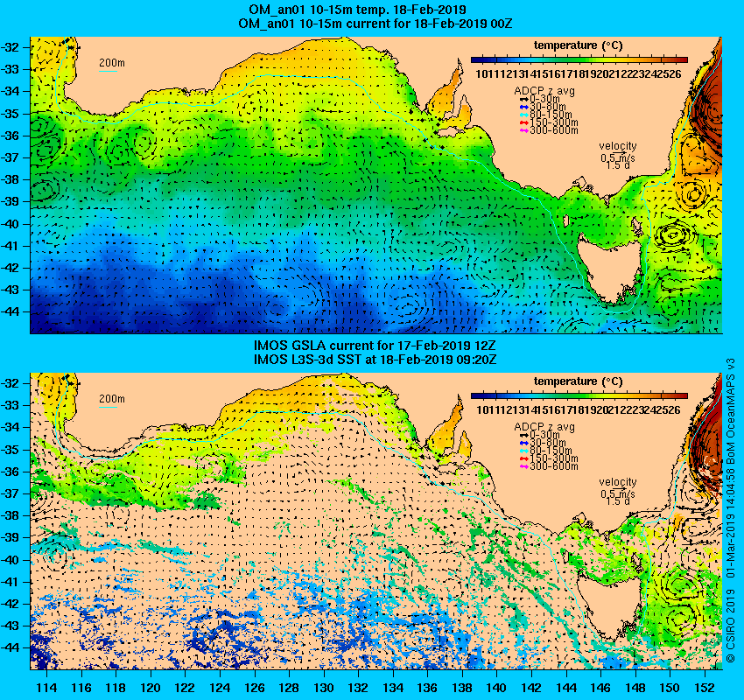
Task: Click the 'velocity' label in the OM_an01 panel
Action: coord(618,146)
